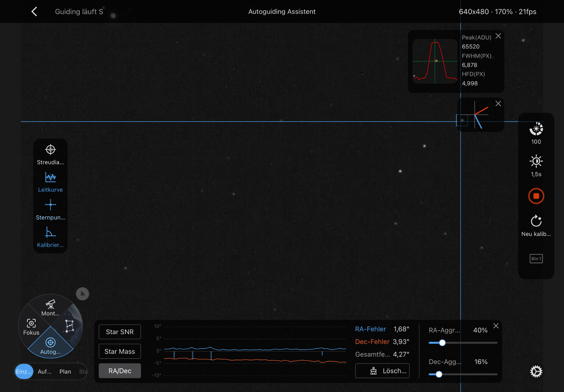564x392 pixels.
Task: Click the Gesamtfehler value 4,27"
Action: pos(401,354)
